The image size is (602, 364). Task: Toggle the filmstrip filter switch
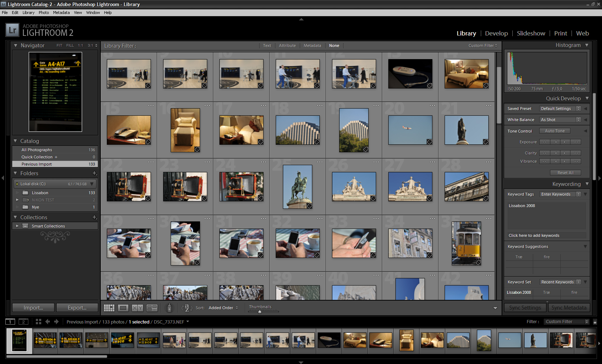coord(595,322)
